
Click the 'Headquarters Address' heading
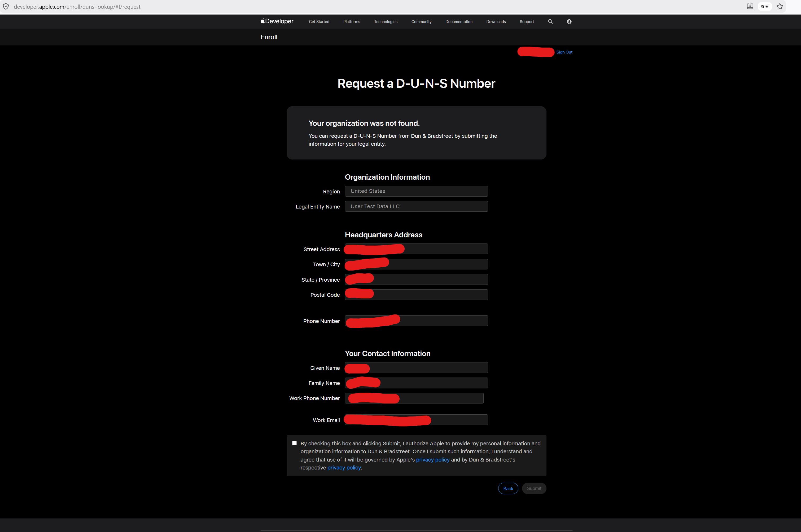[383, 235]
